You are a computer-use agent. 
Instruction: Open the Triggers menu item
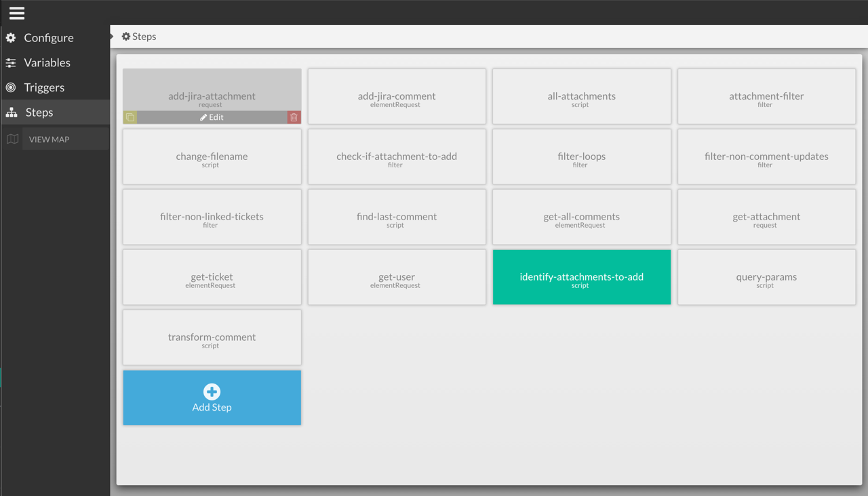point(55,87)
